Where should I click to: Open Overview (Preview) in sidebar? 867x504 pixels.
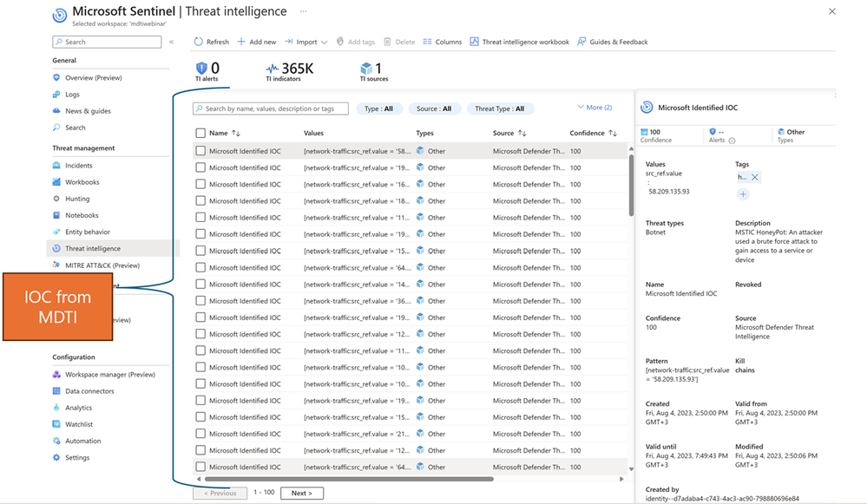(x=94, y=77)
